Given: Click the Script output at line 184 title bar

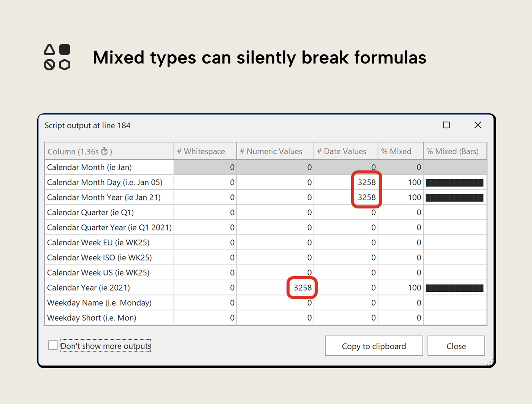Looking at the screenshot, I should pos(87,125).
